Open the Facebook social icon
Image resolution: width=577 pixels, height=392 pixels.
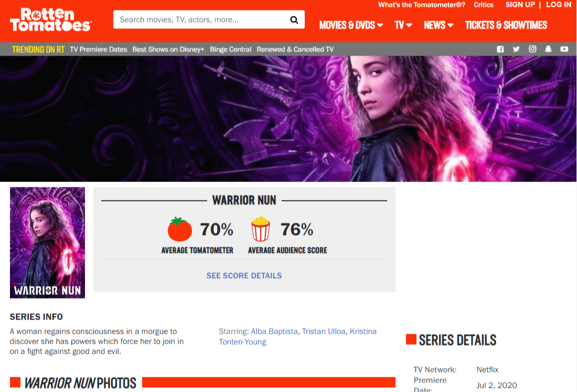(500, 49)
